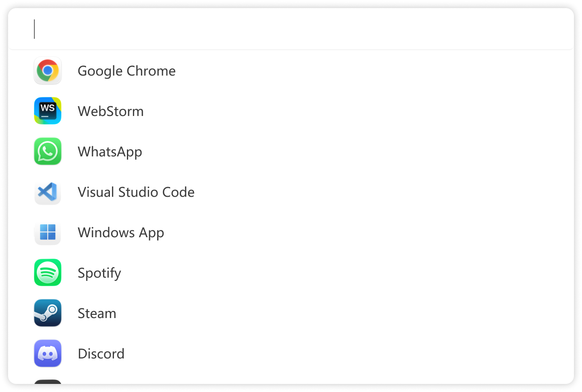Select the "Spotify" result label

(x=99, y=273)
